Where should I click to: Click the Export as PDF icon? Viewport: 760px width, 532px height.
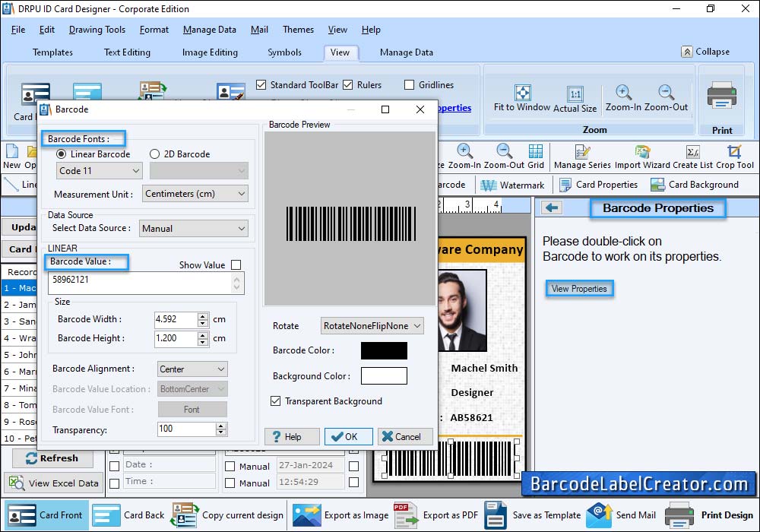(406, 515)
